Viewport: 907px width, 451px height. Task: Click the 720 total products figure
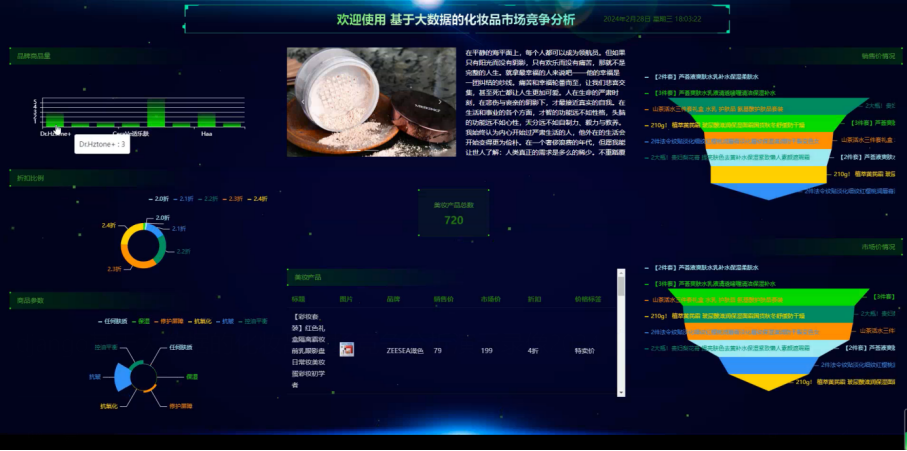tap(454, 220)
